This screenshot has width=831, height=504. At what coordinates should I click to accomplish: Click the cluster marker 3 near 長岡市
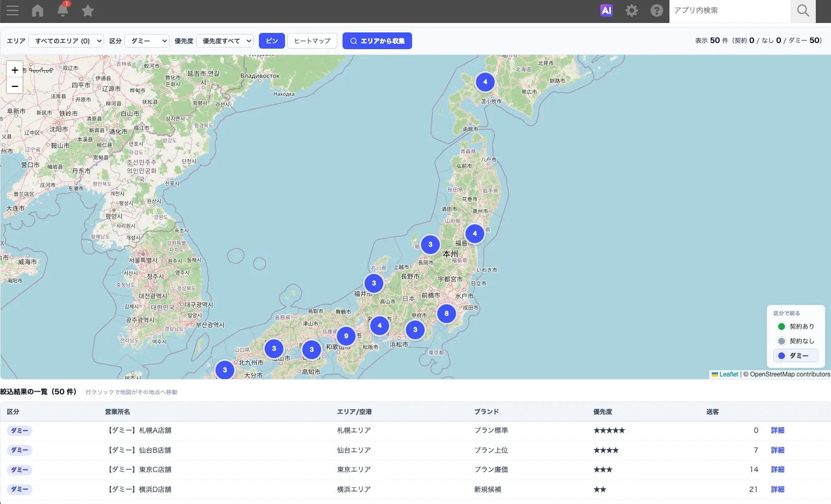(430, 244)
